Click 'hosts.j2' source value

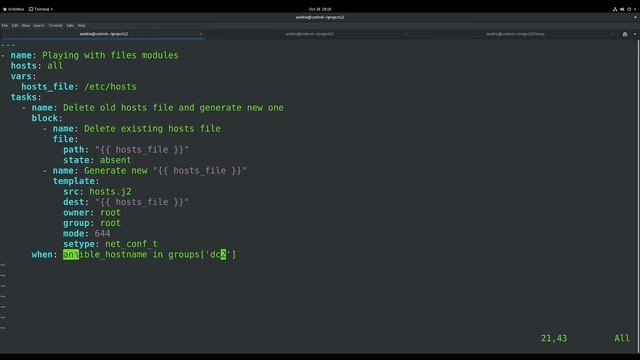click(x=110, y=191)
